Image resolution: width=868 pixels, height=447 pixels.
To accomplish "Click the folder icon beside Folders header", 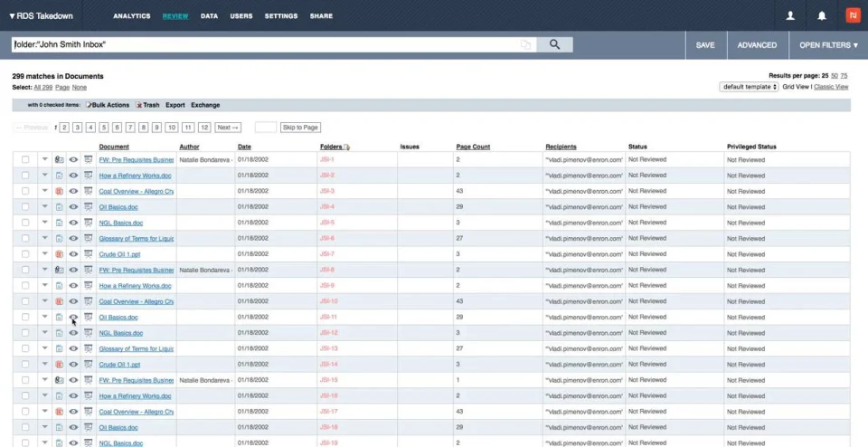I will (x=347, y=147).
